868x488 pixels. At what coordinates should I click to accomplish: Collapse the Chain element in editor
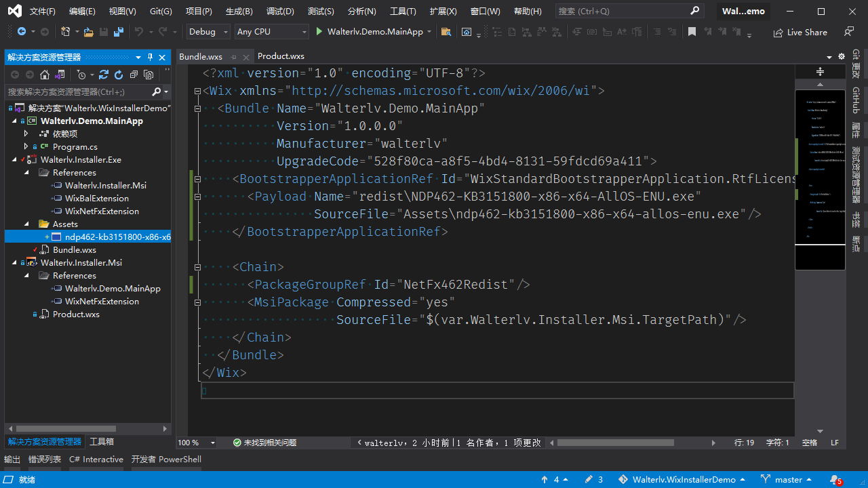pyautogui.click(x=197, y=267)
